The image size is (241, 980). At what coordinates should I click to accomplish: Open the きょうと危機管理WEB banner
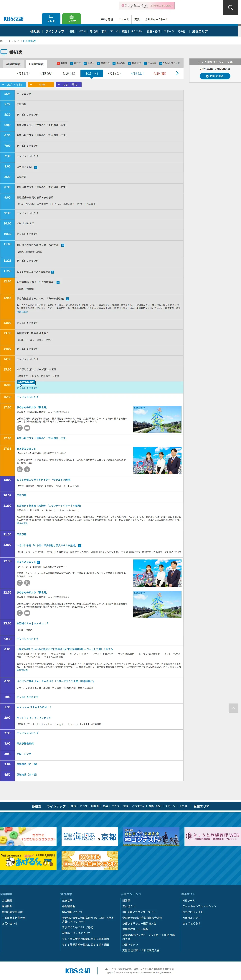(213, 837)
